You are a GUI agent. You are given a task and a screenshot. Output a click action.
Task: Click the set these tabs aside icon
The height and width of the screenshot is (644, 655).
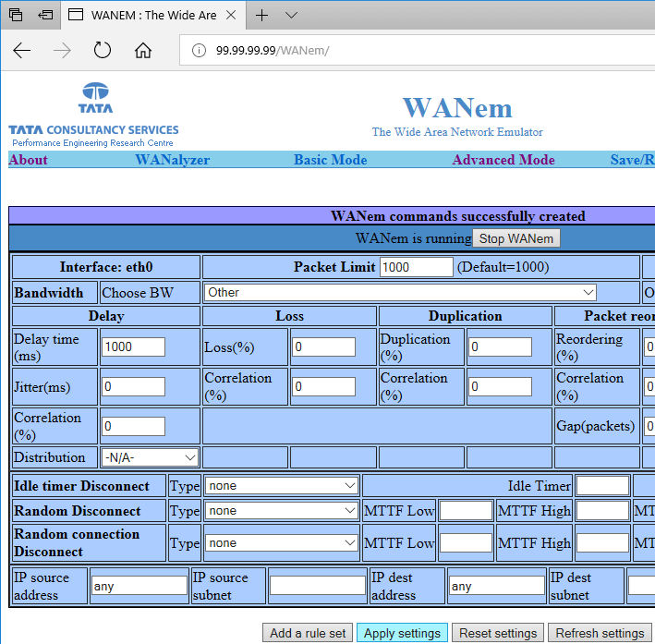click(45, 15)
